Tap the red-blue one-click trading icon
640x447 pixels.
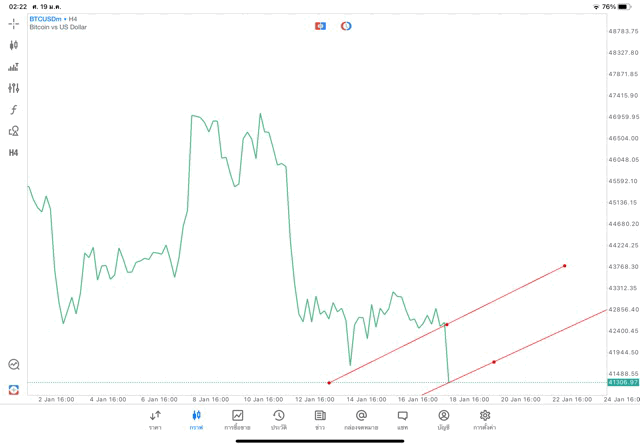pos(320,25)
